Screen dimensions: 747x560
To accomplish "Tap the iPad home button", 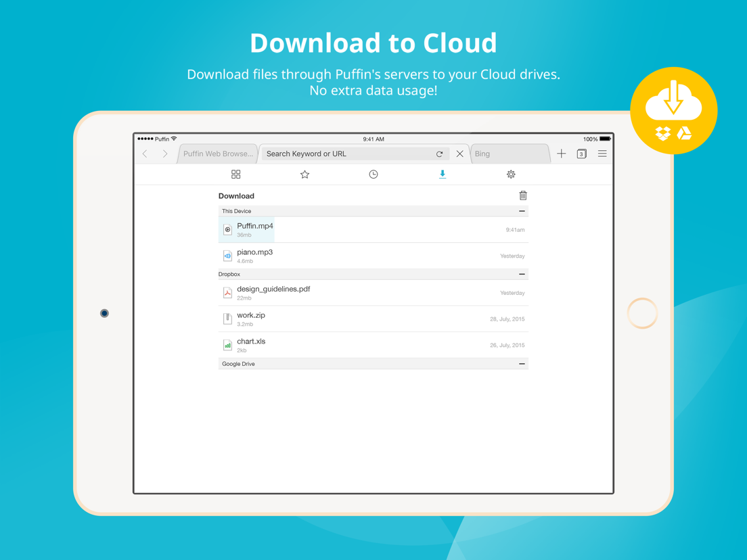I will point(642,313).
